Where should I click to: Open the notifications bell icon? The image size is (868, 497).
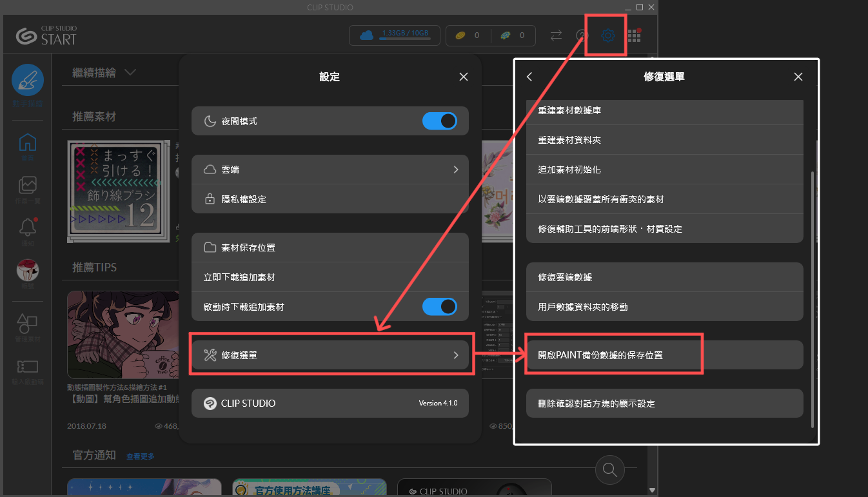28,227
